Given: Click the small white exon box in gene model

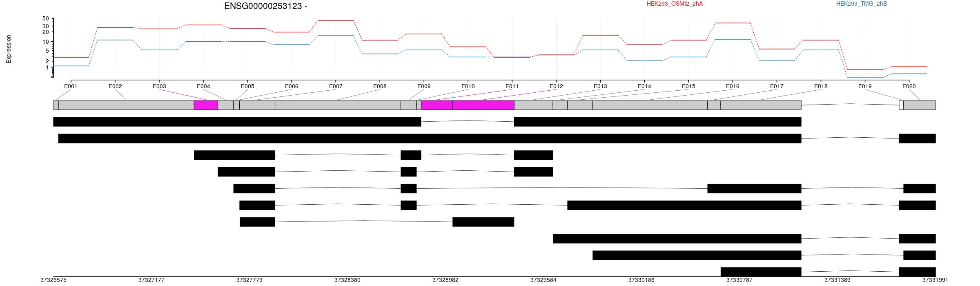Looking at the screenshot, I should [901, 105].
